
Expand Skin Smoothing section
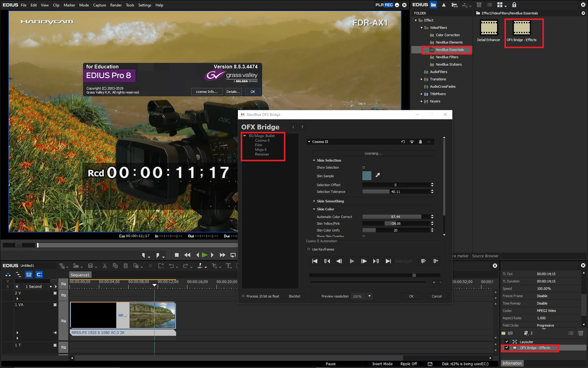[x=314, y=201]
